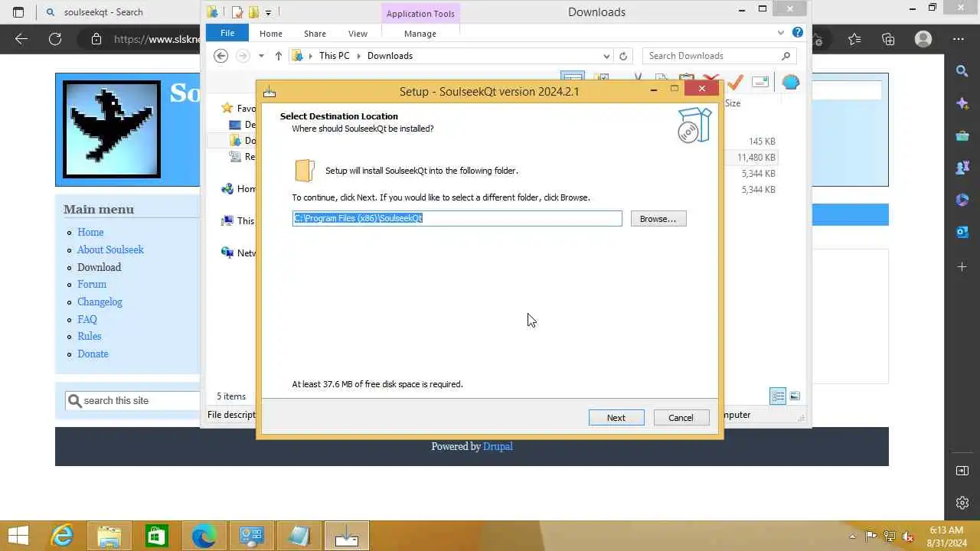Open Edge tab actions menu icon
The width and height of the screenshot is (980, 551).
(x=18, y=12)
